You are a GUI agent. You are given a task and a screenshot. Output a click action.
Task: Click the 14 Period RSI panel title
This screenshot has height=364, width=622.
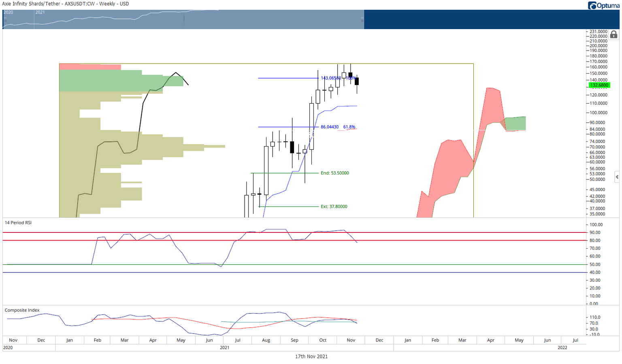click(x=18, y=223)
